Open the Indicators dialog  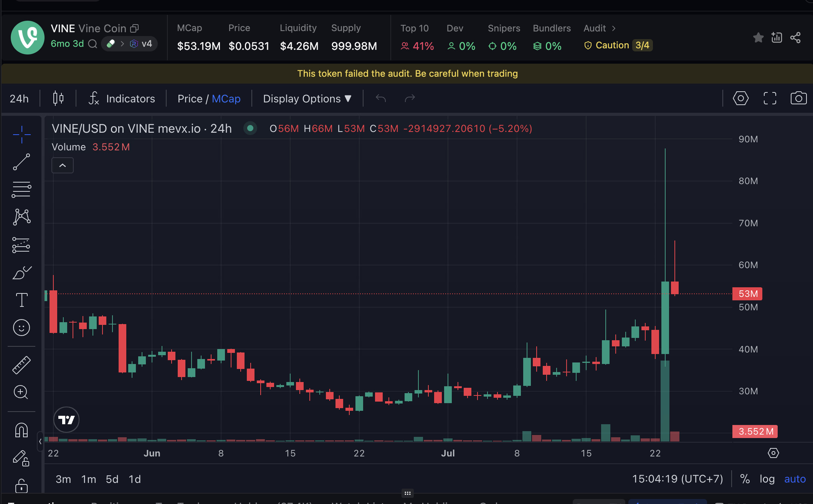pyautogui.click(x=122, y=99)
